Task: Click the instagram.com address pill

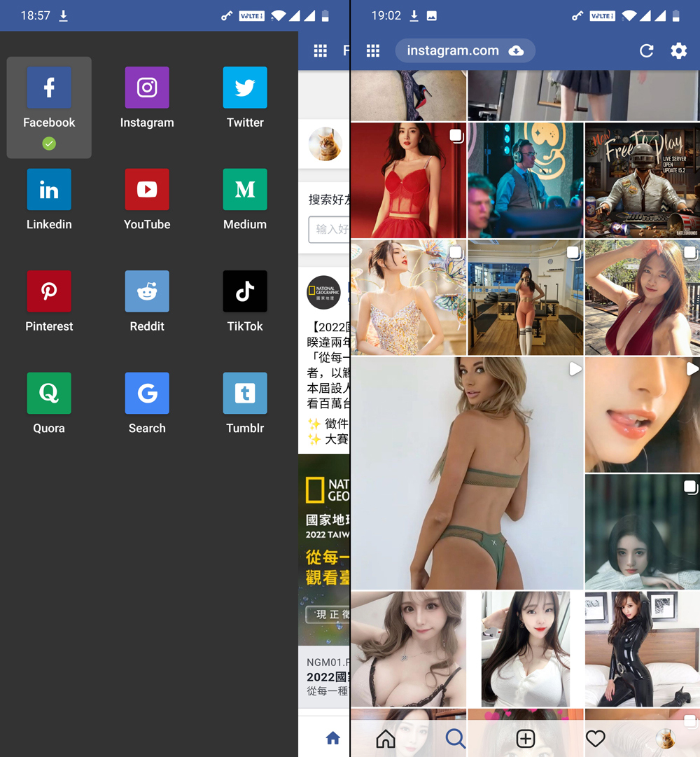Action: pos(465,50)
